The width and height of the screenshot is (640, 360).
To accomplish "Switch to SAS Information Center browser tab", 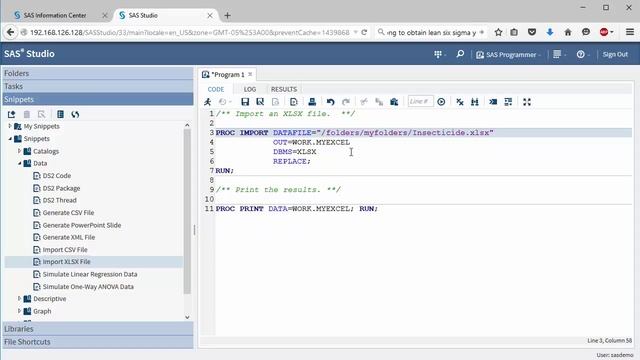I will pyautogui.click(x=55, y=15).
